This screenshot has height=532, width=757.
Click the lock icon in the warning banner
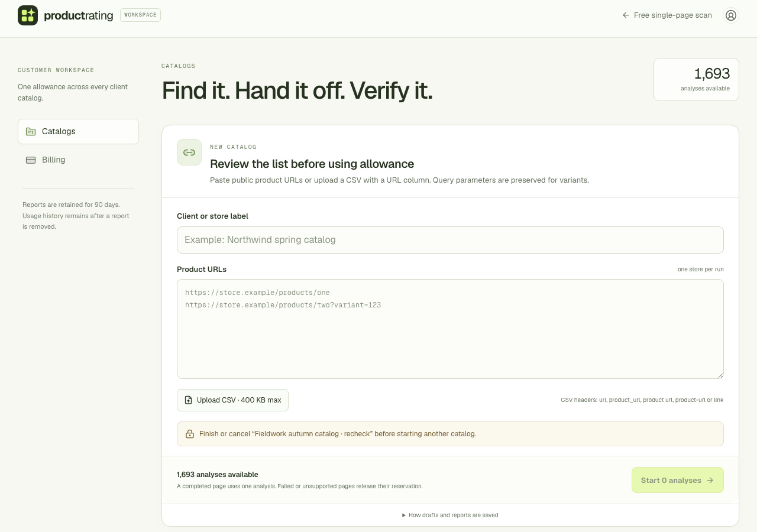coord(190,434)
